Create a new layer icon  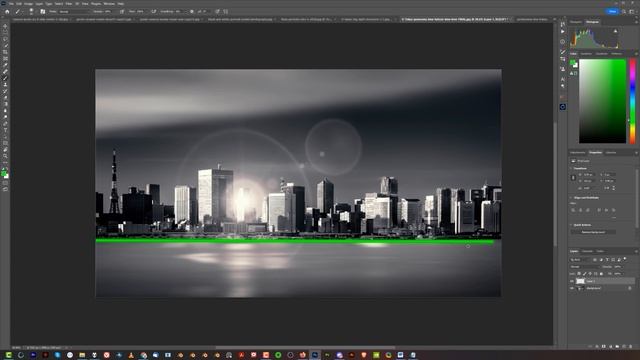624,346
